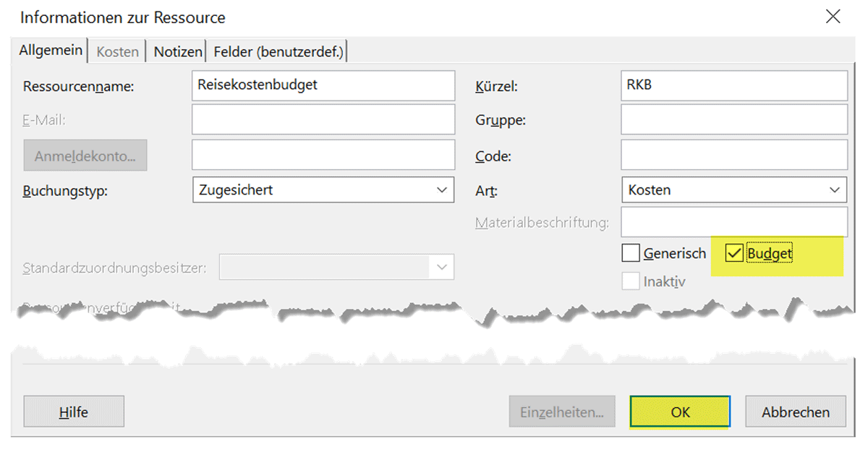Focus the Kürzel field containing RKB

[x=733, y=85]
